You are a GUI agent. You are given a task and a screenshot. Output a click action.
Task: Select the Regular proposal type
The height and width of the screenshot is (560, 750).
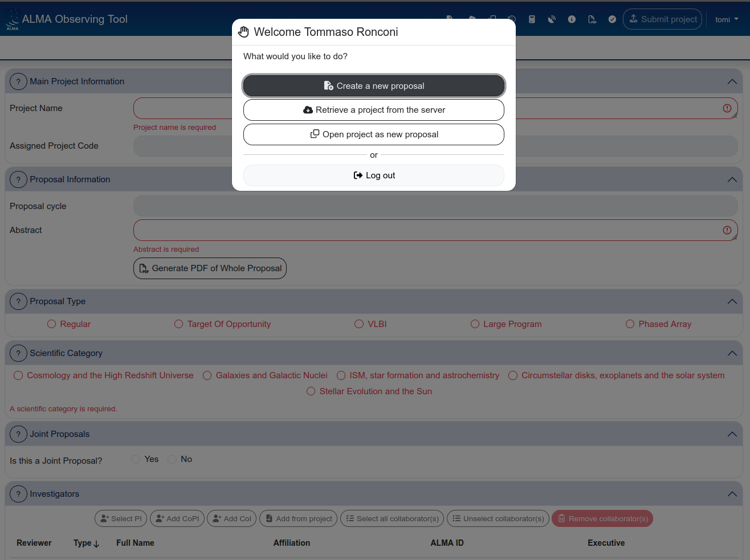[52, 324]
